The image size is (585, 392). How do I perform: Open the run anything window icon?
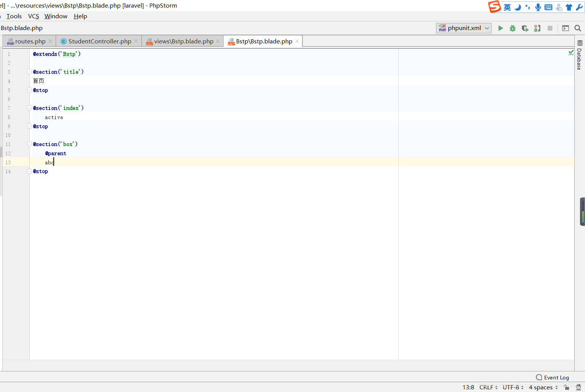coord(566,28)
